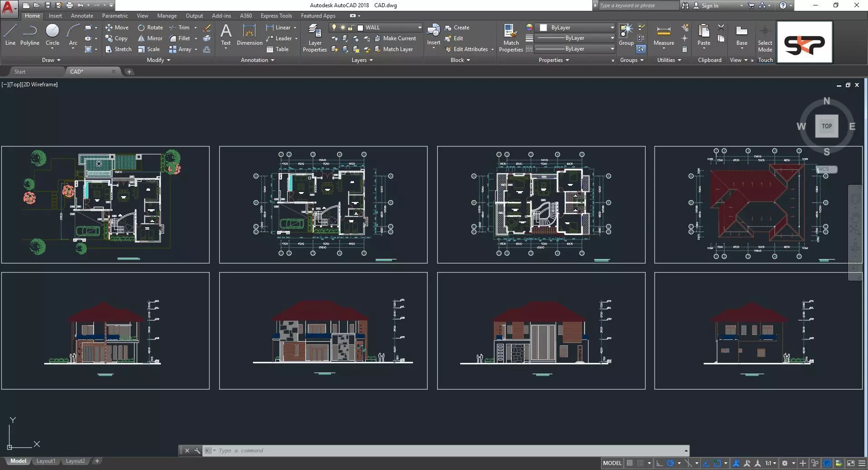
Task: Click the object color wheel icon
Action: pyautogui.click(x=529, y=28)
